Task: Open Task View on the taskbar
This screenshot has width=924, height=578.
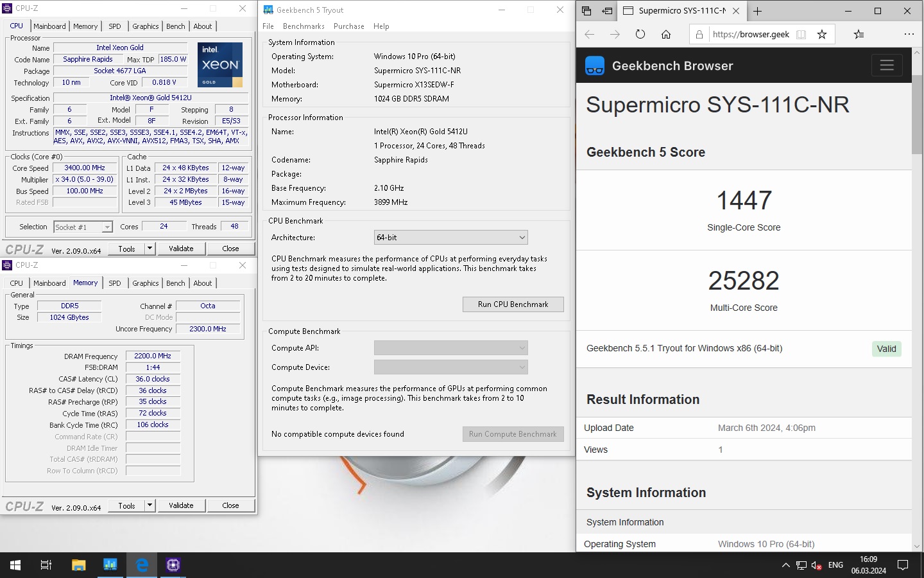Action: pos(46,565)
